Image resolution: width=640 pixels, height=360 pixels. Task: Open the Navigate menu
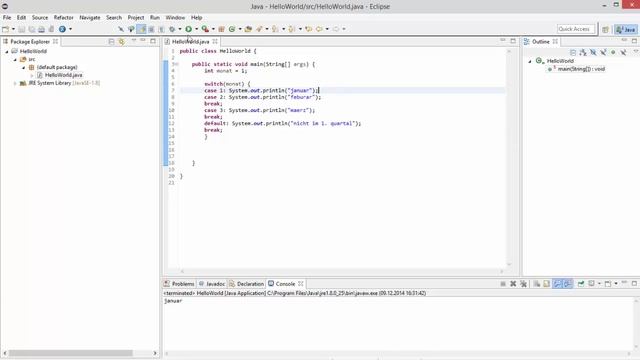coord(90,18)
